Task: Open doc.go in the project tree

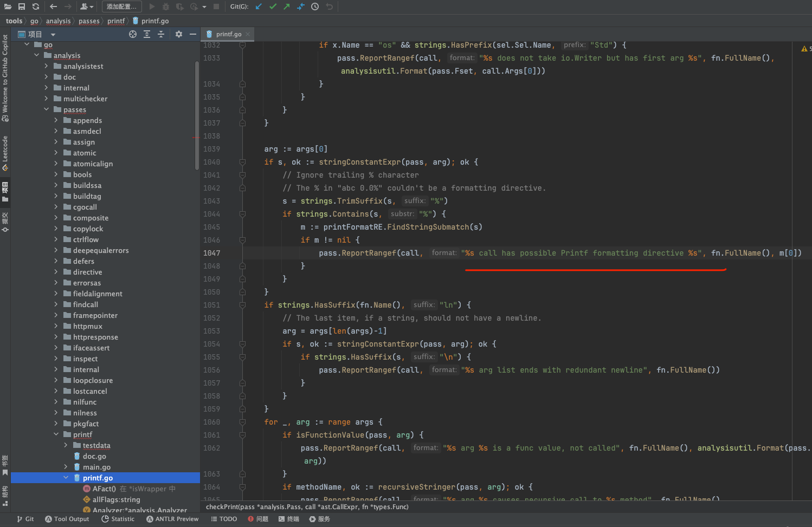Action: pos(94,456)
